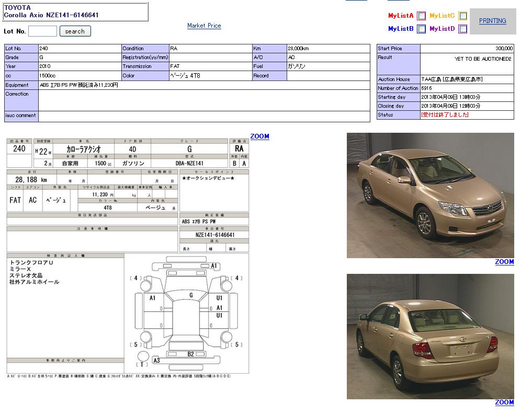
Task: Click the chassis number NZE141-6146641 on sheet
Action: [x=214, y=235]
